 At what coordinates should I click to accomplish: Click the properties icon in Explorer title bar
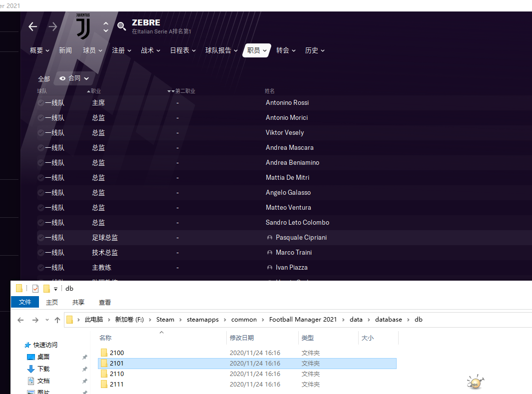point(35,289)
